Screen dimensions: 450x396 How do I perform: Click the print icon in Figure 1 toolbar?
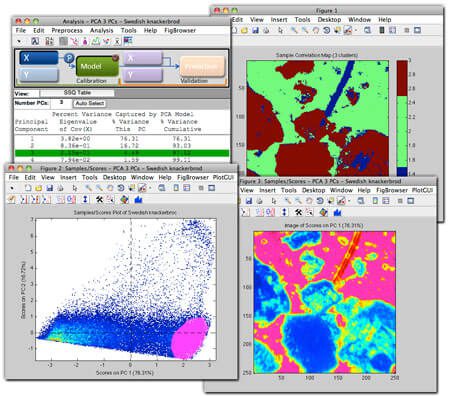(266, 30)
